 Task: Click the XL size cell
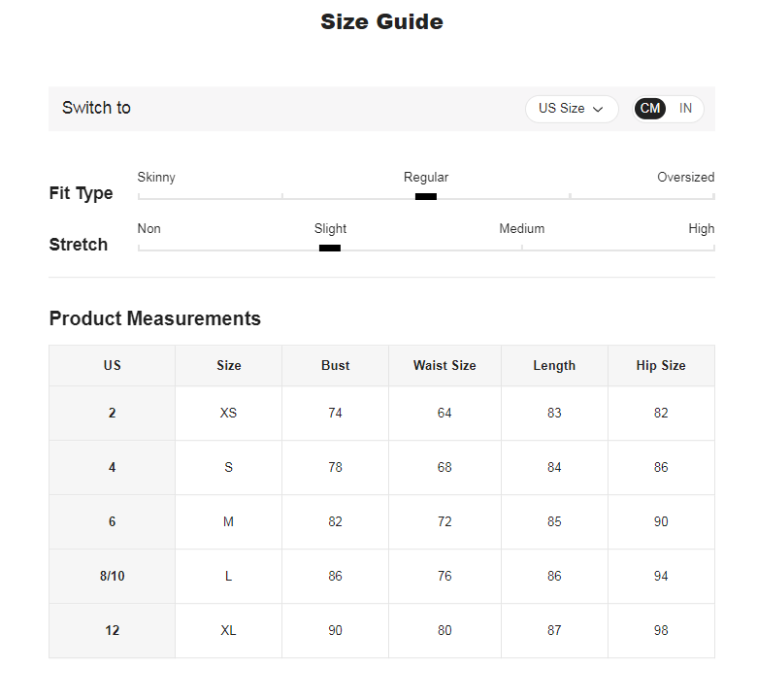(x=228, y=631)
